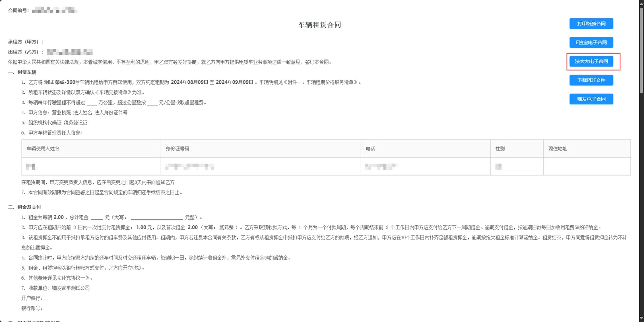Click the 一、租赁车辆 section heading
Image resolution: width=644 pixels, height=322 pixels.
(x=22, y=72)
